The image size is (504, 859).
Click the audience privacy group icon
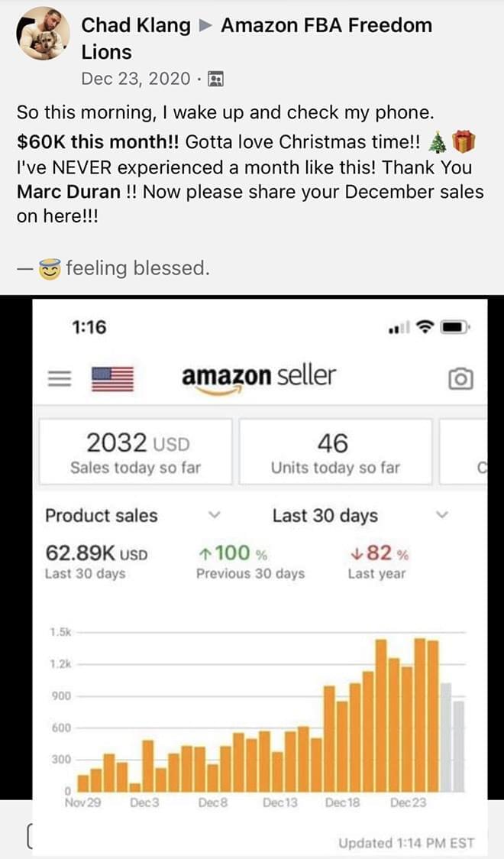pos(216,79)
